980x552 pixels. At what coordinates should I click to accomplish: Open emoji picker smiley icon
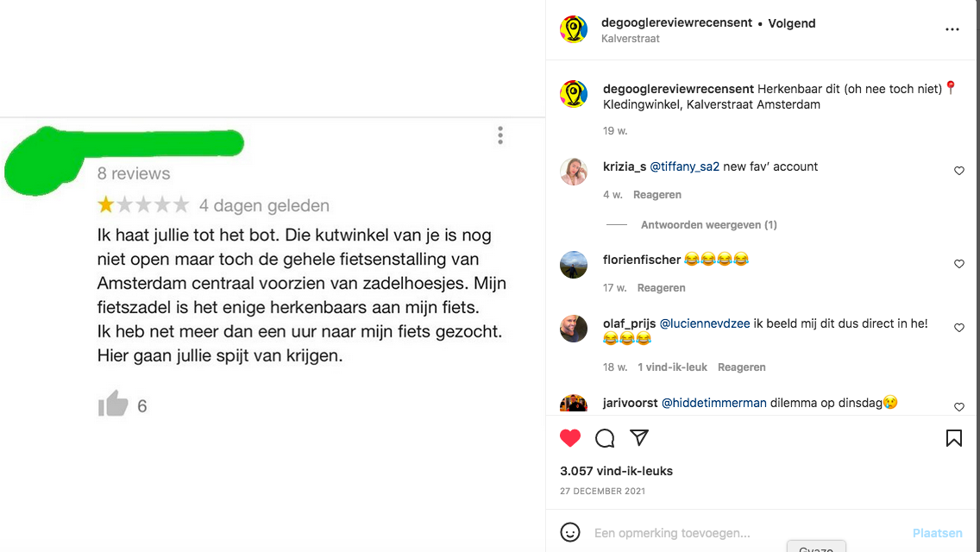click(x=570, y=533)
